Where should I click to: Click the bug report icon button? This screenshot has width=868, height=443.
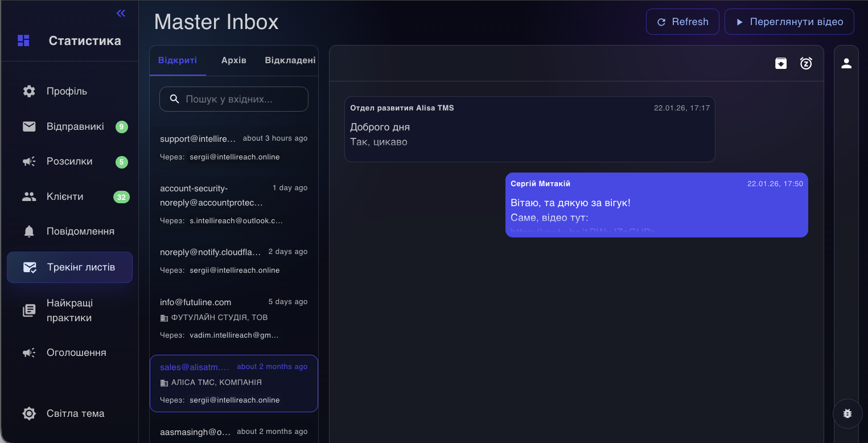[x=848, y=413]
